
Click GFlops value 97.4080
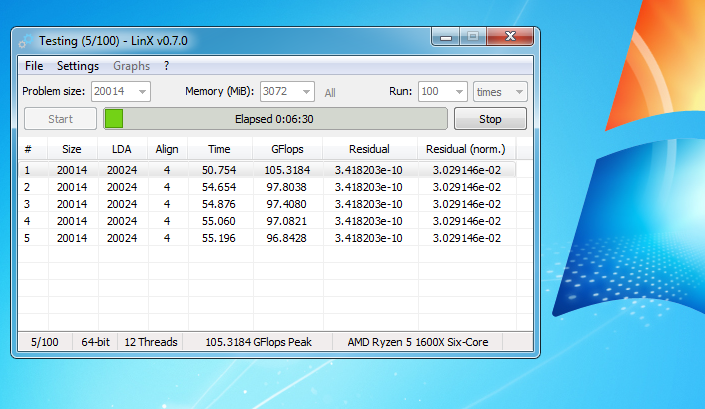pos(286,204)
